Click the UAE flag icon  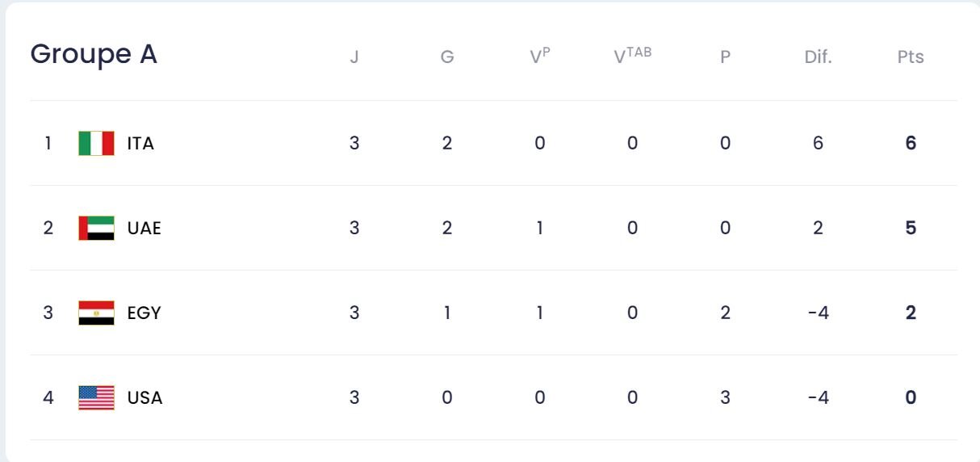[x=96, y=229]
